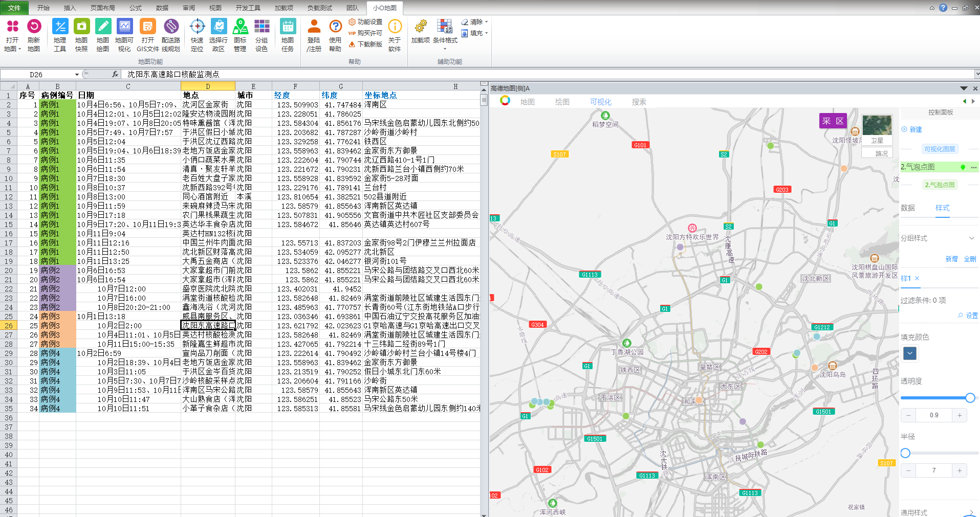980x517 pixels.
Task: Open the 配送路线规划 route planning tool
Action: pyautogui.click(x=171, y=35)
